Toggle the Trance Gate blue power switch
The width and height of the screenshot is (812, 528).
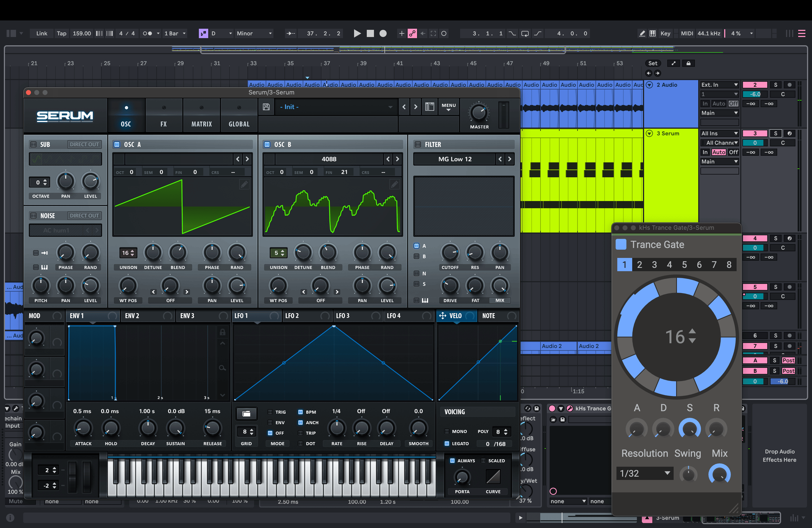[621, 244]
